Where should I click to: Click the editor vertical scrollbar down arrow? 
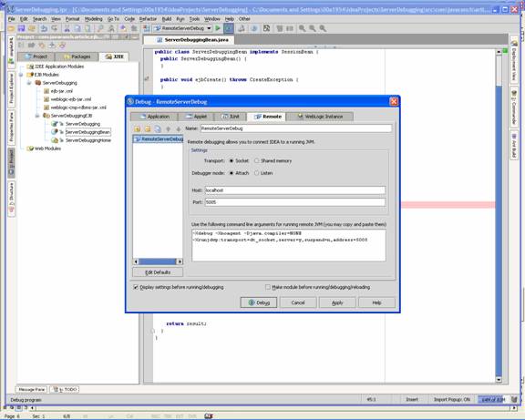[499, 380]
